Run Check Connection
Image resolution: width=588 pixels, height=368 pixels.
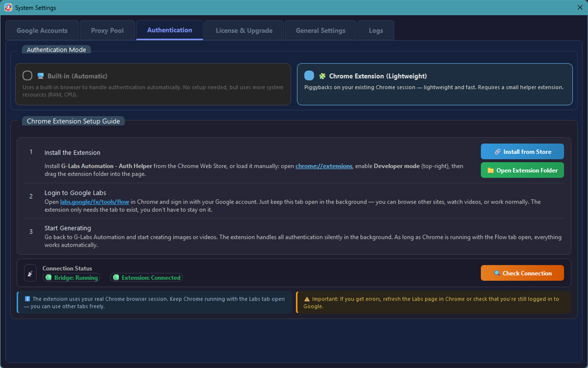[x=522, y=273]
